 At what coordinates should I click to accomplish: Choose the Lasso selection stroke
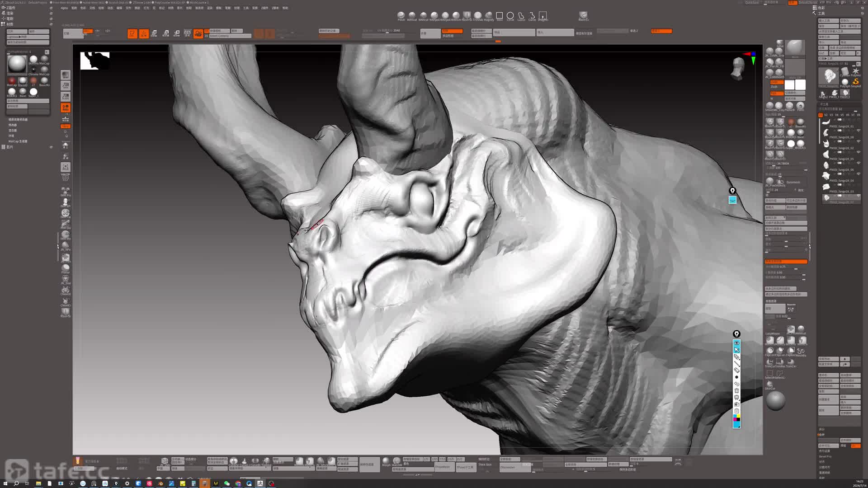pyautogui.click(x=521, y=16)
